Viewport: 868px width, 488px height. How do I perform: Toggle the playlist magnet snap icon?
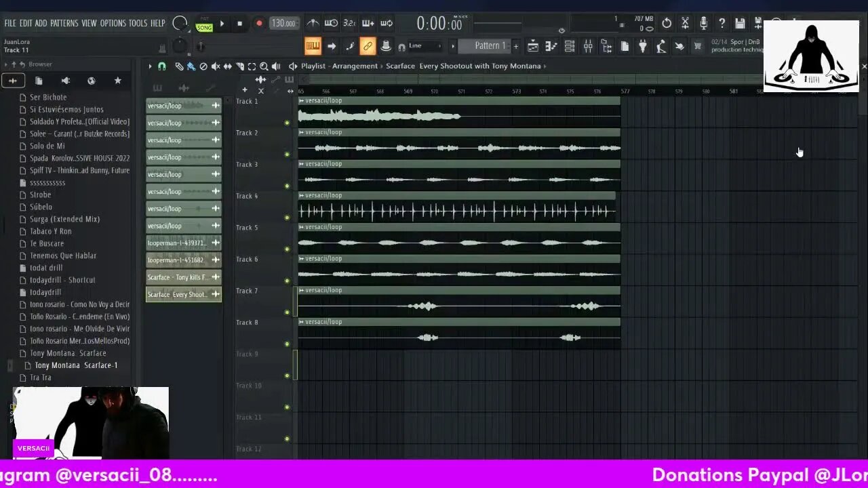pos(161,66)
